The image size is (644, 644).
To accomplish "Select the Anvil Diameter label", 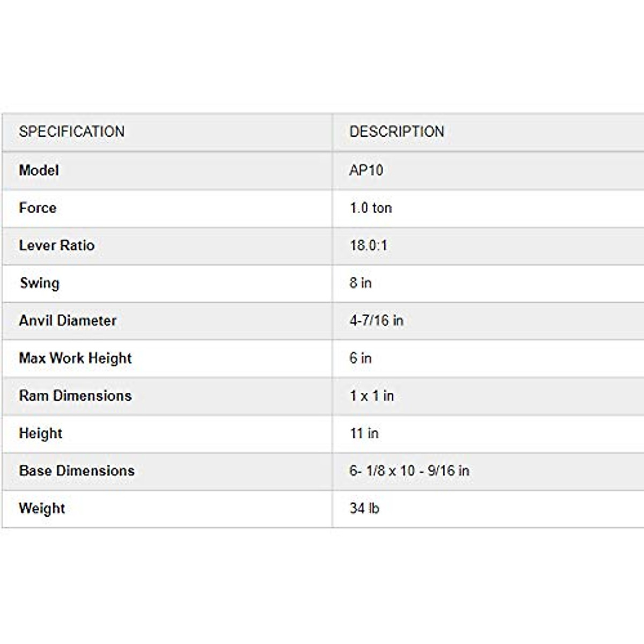I will pos(68,320).
